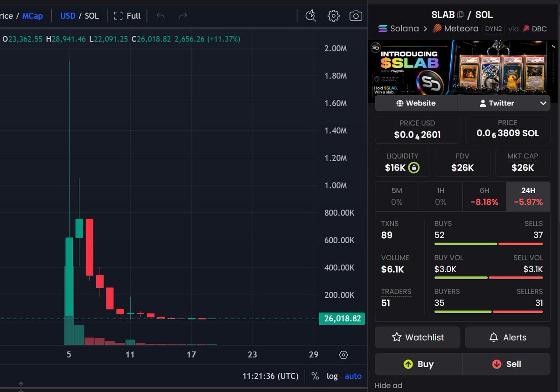
Task: Click the FDV $26K box
Action: click(x=462, y=163)
